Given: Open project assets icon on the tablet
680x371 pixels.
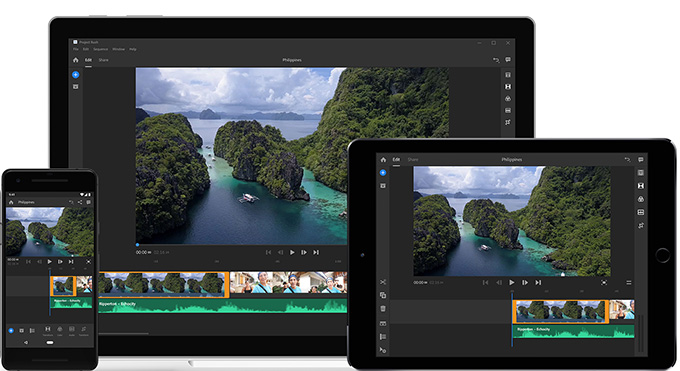Looking at the screenshot, I should tap(383, 186).
